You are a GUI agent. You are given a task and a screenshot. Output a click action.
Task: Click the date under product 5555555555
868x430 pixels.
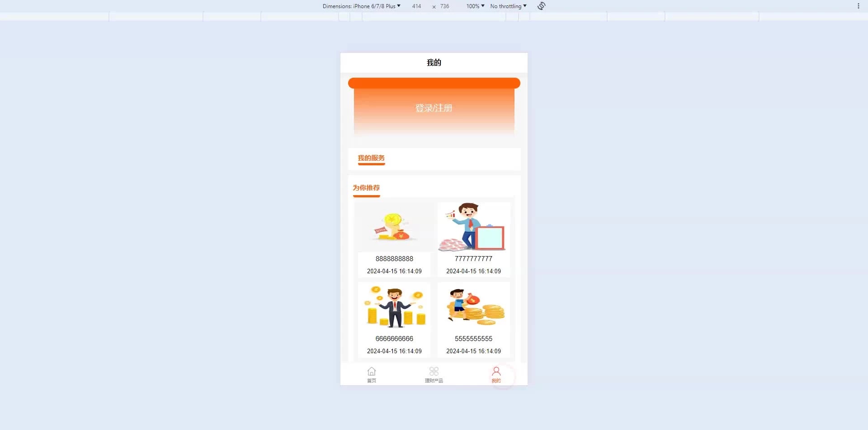pyautogui.click(x=473, y=351)
